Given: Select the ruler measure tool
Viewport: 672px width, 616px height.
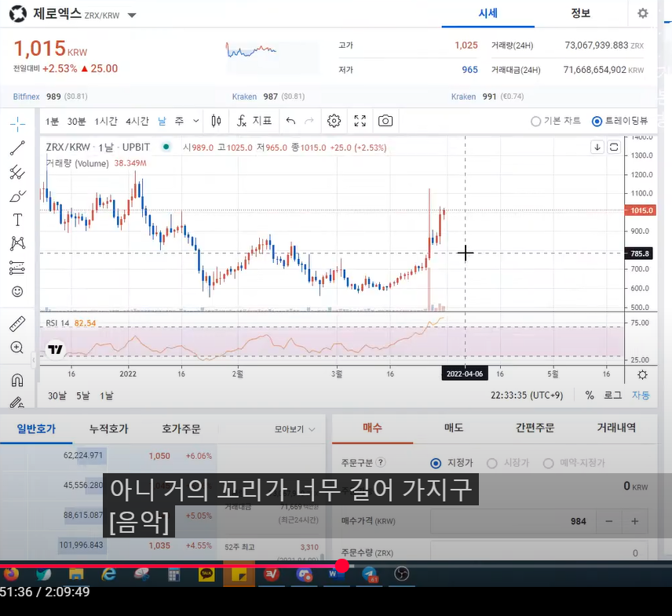Looking at the screenshot, I should point(17,324).
